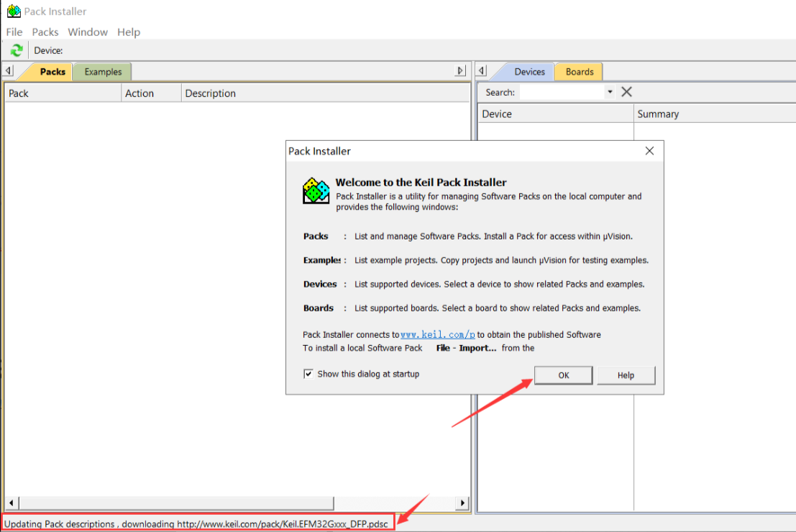The height and width of the screenshot is (532, 796).
Task: Switch to the Devices tab
Action: 529,72
